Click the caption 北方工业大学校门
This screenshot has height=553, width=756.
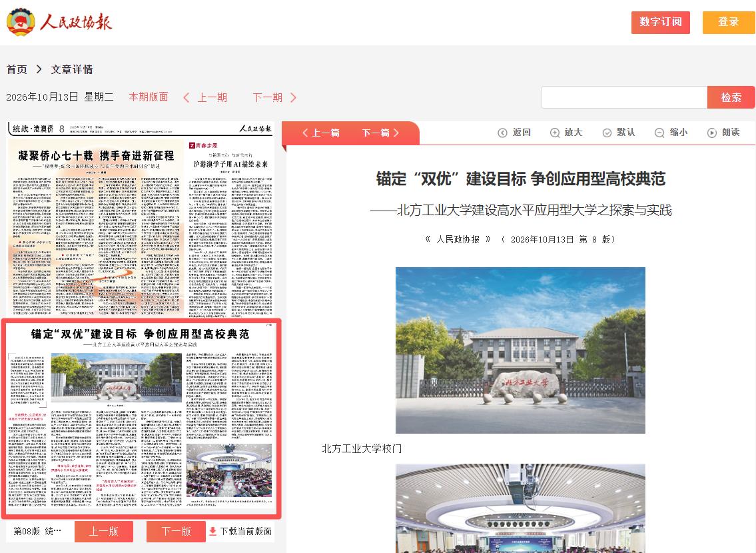tap(362, 448)
